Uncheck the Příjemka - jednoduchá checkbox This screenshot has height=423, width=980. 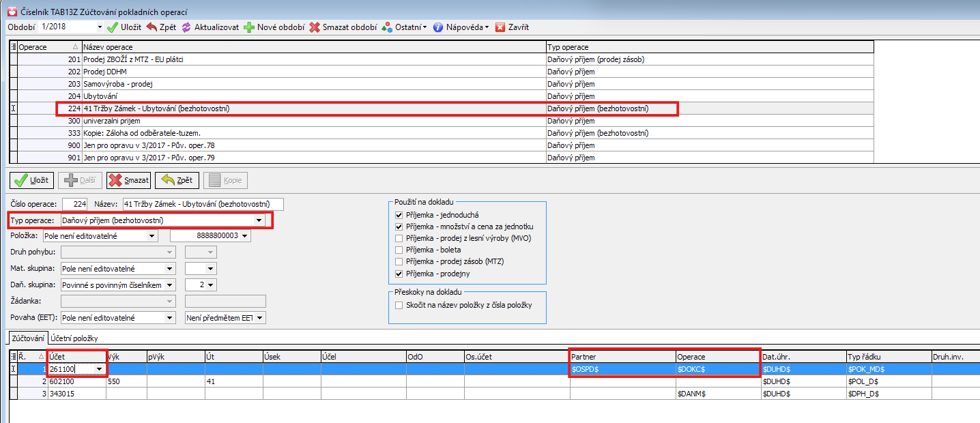click(x=399, y=215)
